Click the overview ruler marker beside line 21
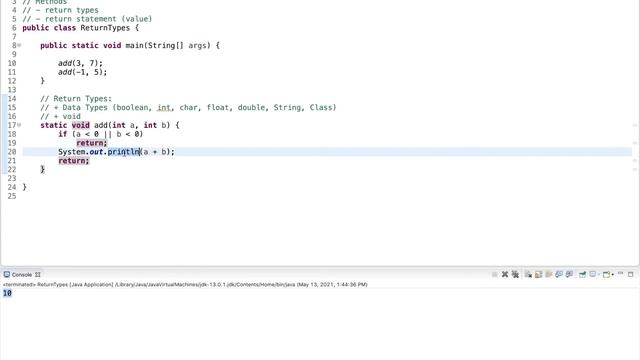 point(635,160)
